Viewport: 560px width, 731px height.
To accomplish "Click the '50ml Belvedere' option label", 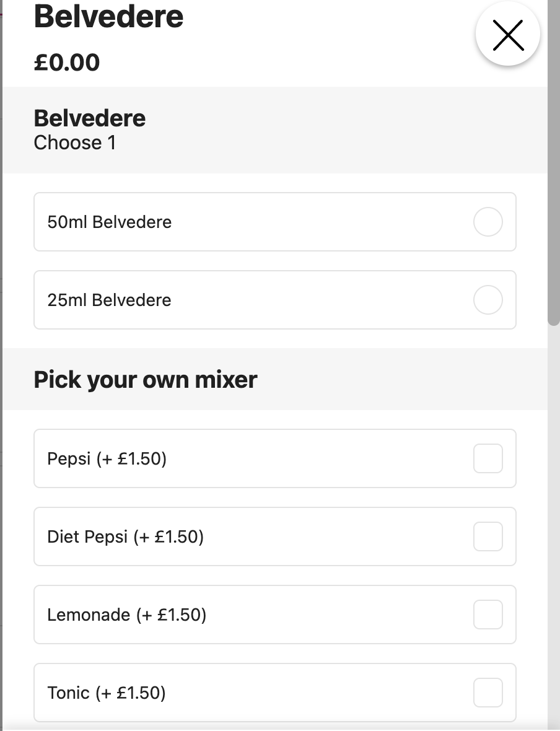I will tap(109, 222).
